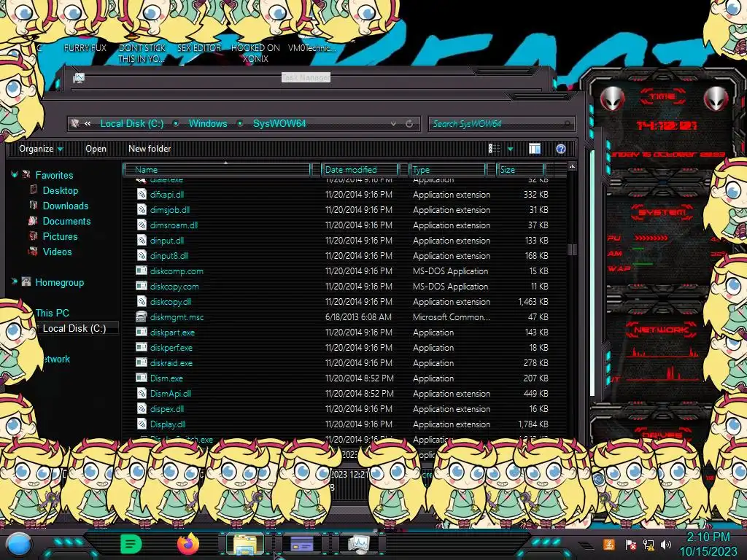Image resolution: width=747 pixels, height=560 pixels.
Task: Open Videos in Favorites
Action: click(57, 252)
